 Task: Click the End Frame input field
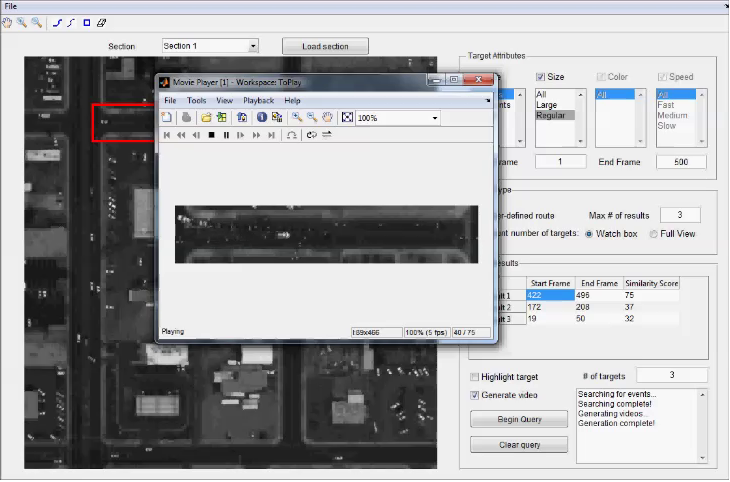pos(681,162)
